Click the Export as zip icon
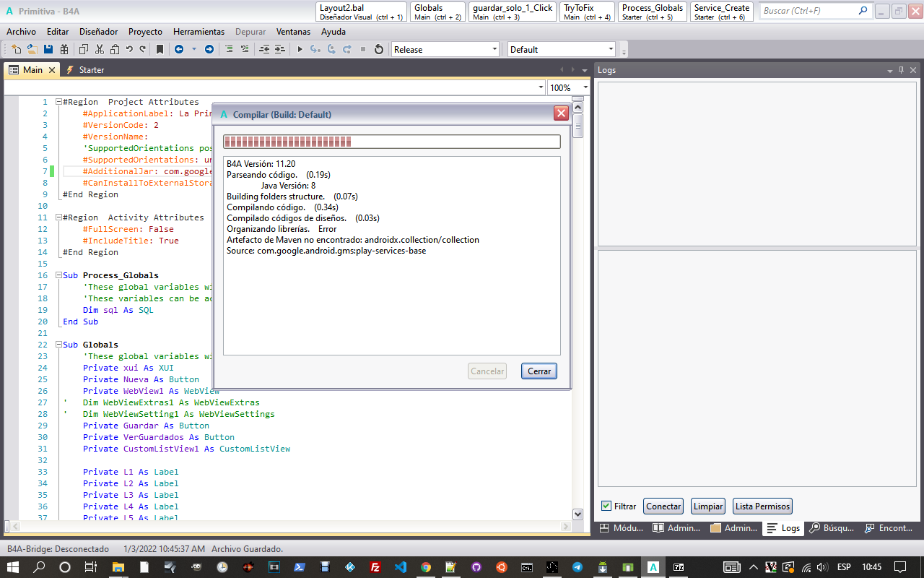Image resolution: width=924 pixels, height=578 pixels. pyautogui.click(x=64, y=49)
